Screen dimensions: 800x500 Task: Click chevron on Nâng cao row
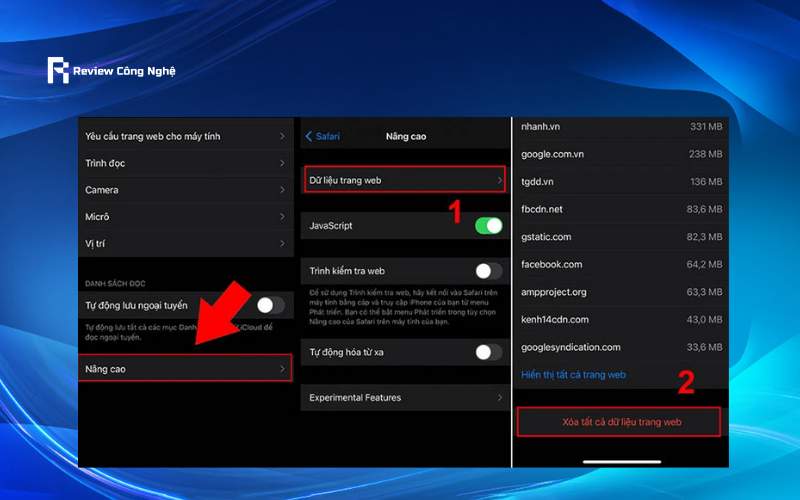pos(282,368)
